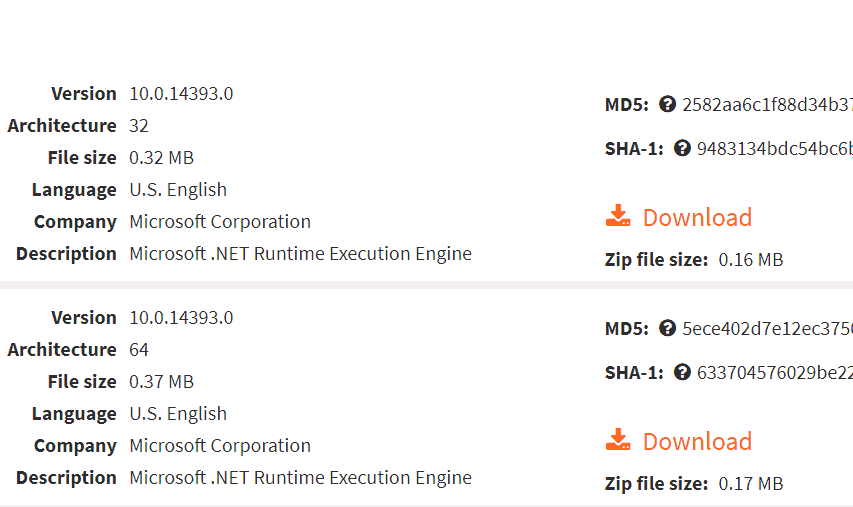The width and height of the screenshot is (853, 507).
Task: Select the SHA-1 hash starting with 63370457
Action: [774, 372]
